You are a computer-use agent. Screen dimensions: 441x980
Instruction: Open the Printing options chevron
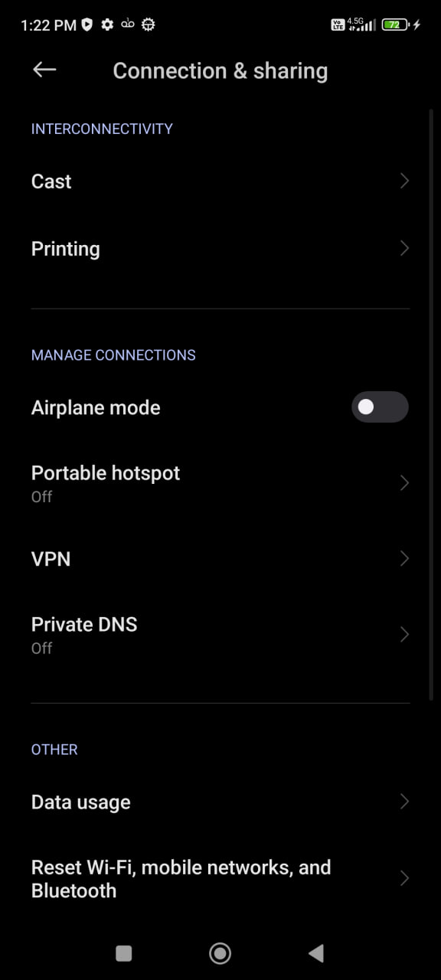pos(404,248)
